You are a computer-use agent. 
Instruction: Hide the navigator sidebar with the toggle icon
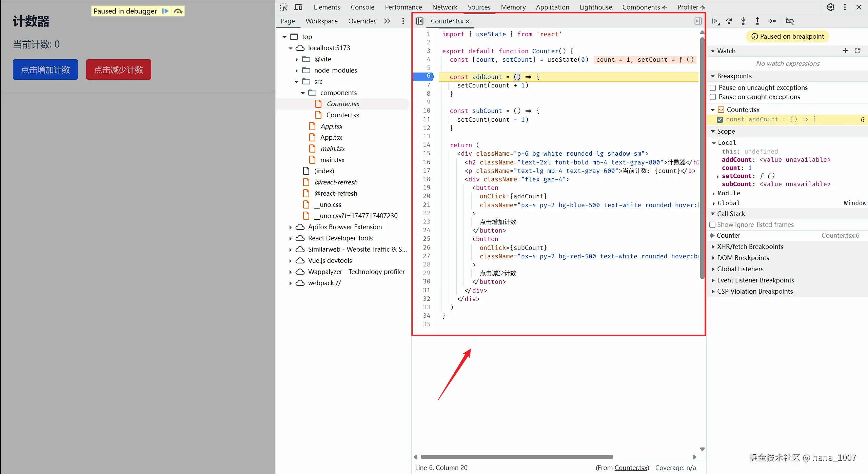420,21
